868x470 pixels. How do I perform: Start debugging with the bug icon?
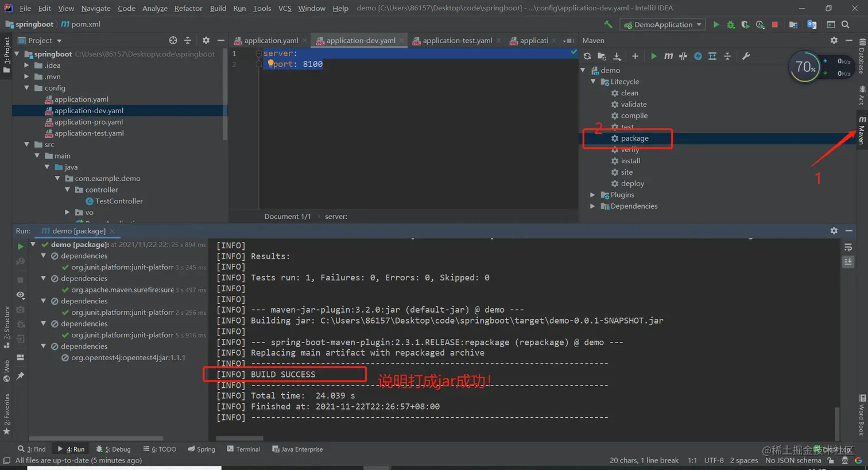tap(731, 24)
